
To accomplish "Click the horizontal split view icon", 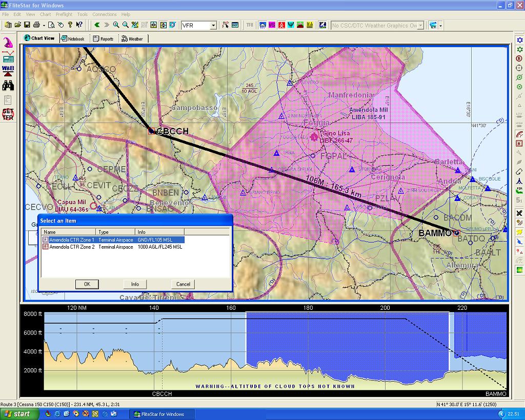I will coord(154,25).
